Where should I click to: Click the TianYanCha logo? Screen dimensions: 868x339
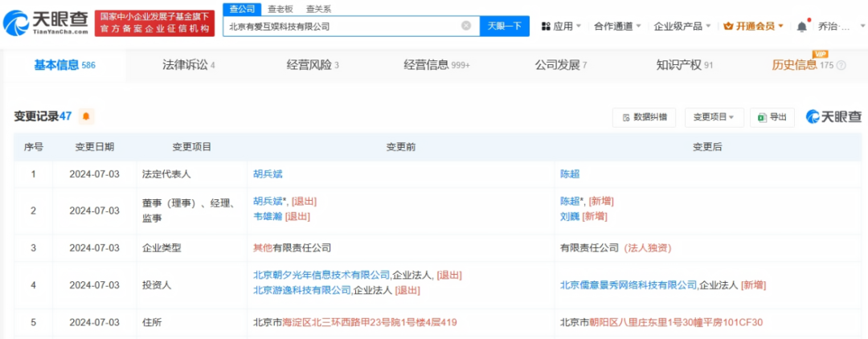(46, 23)
